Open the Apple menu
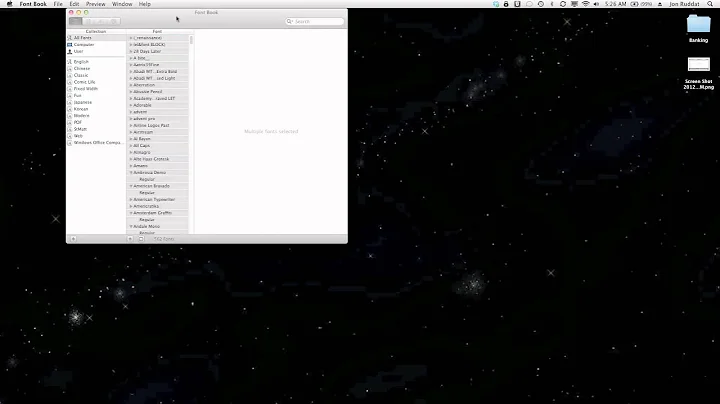720x404 pixels. pyautogui.click(x=10, y=4)
